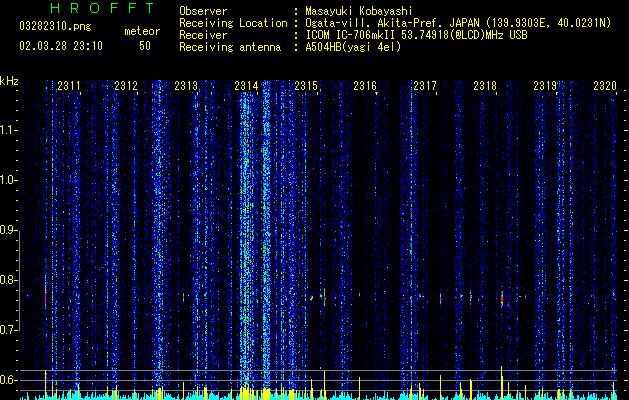The width and height of the screenshot is (629, 400).
Task: Click the red meteor echo after 2318
Action: [502, 299]
